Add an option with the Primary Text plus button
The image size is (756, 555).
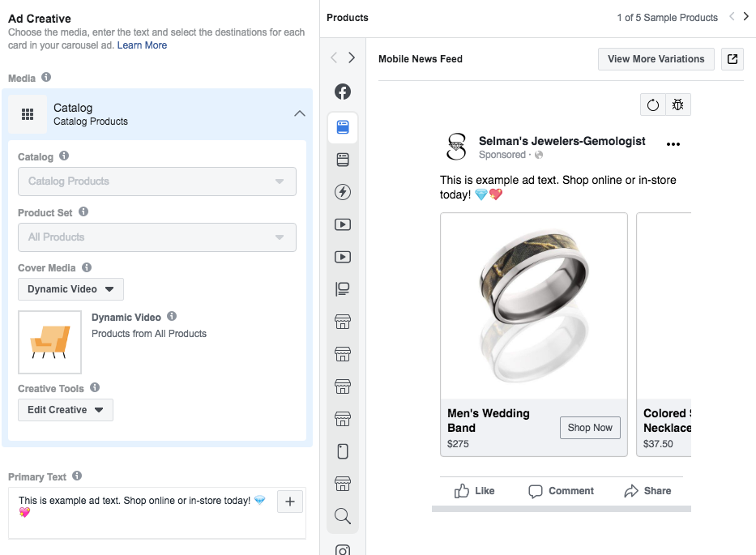(x=290, y=502)
